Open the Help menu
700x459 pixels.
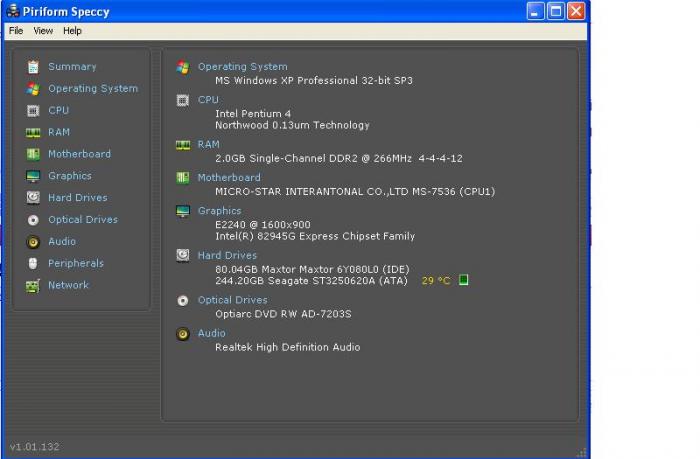coord(72,31)
